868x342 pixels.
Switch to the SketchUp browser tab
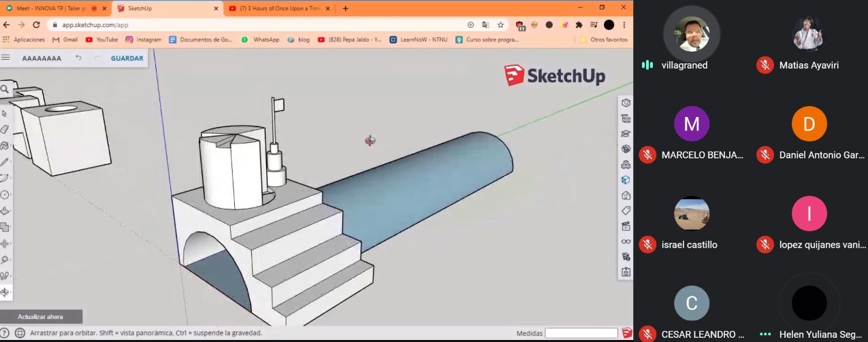click(167, 8)
